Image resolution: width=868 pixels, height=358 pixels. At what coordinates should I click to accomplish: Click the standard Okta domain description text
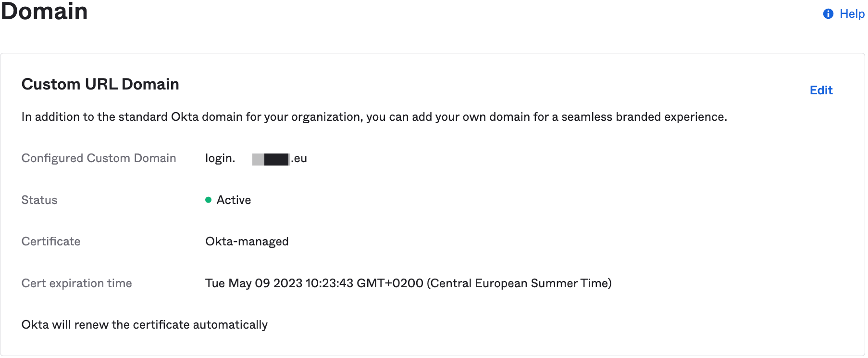pos(374,117)
